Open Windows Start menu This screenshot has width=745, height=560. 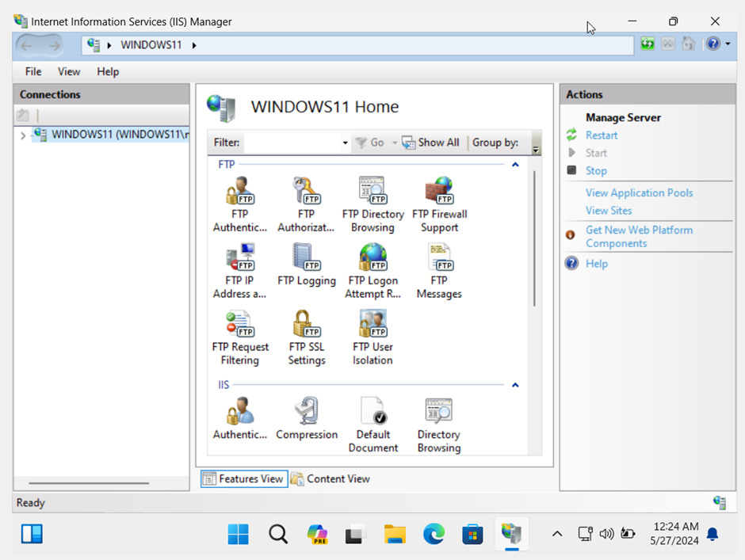pos(238,535)
